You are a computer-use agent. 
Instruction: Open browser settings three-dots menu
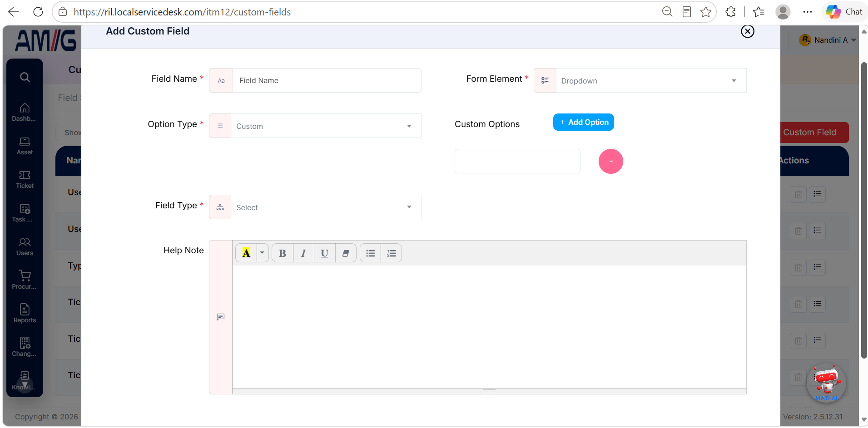(807, 12)
